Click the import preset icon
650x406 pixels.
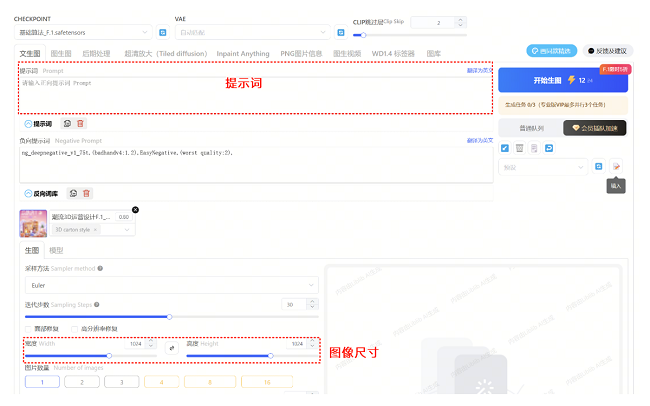click(617, 166)
